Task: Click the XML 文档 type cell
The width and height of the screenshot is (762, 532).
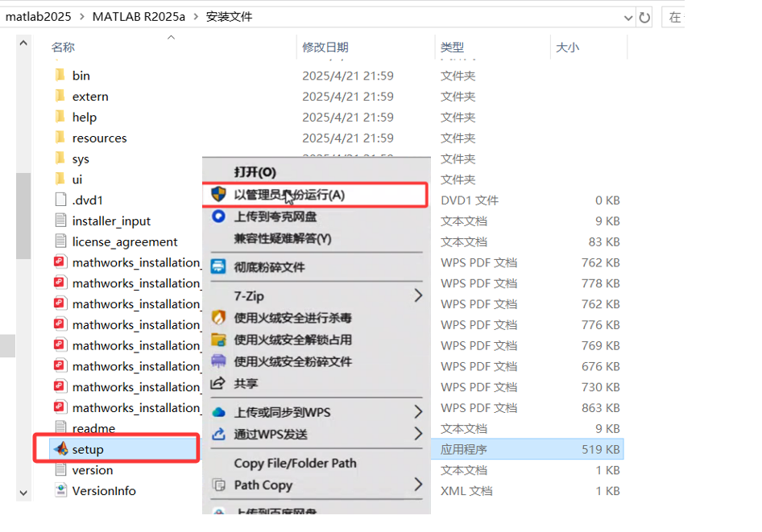Action: [x=466, y=491]
